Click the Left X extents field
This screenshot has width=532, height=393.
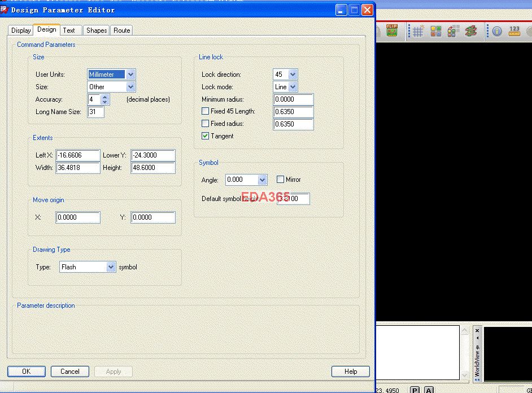point(78,155)
